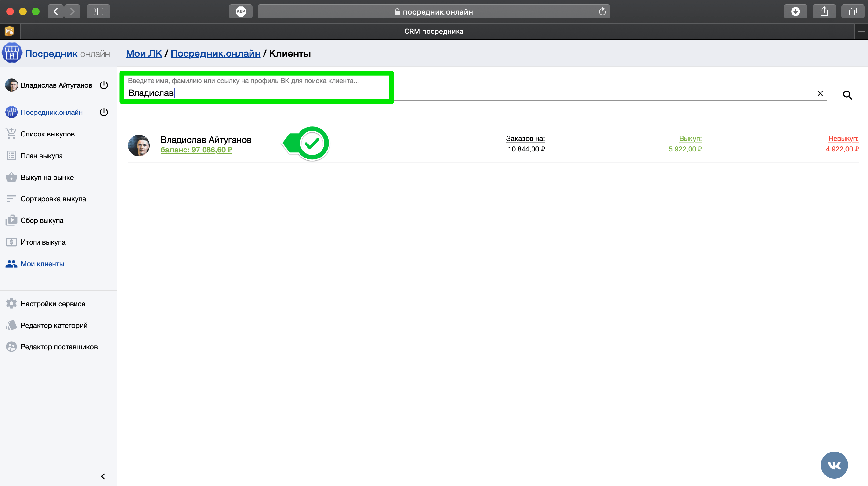Open Сортировка выкупа sidebar item
The height and width of the screenshot is (486, 868).
[x=53, y=199]
